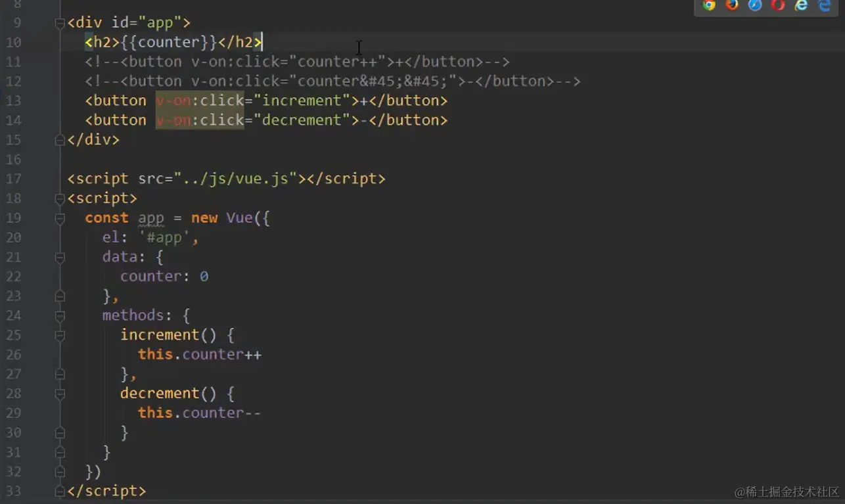Image resolution: width=845 pixels, height=504 pixels.
Task: Click the const keyword on line 19
Action: coord(106,218)
